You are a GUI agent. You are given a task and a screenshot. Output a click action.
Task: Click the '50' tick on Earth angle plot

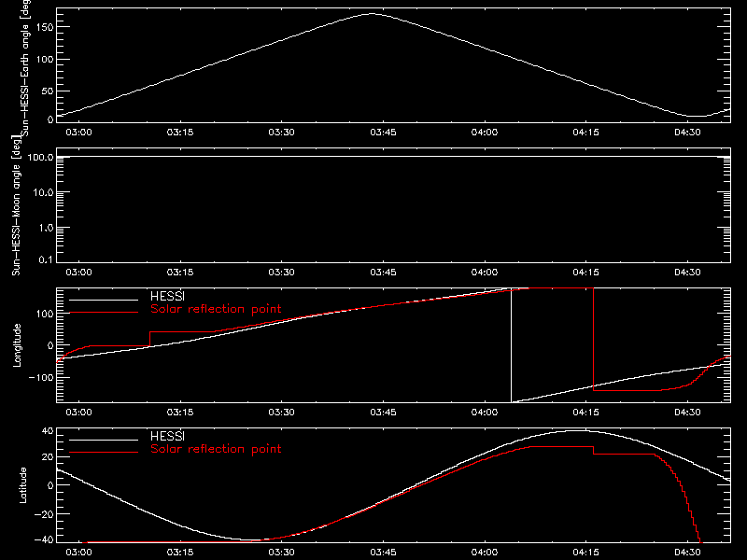point(48,91)
